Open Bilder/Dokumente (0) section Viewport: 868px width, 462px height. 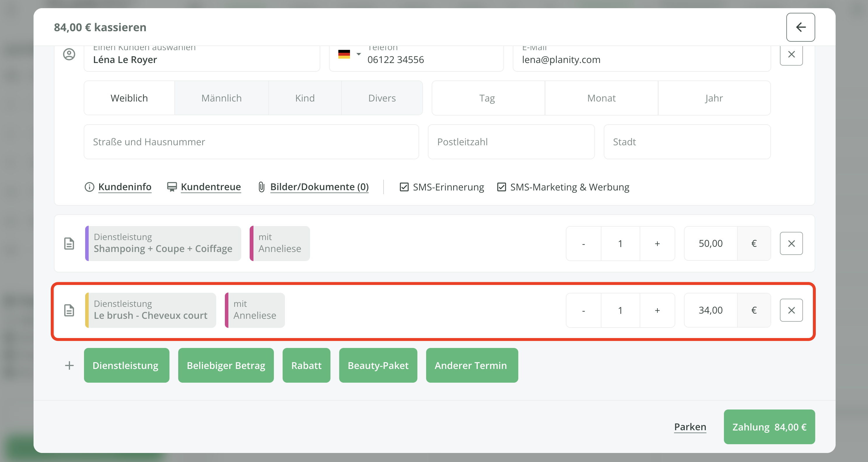pos(319,187)
